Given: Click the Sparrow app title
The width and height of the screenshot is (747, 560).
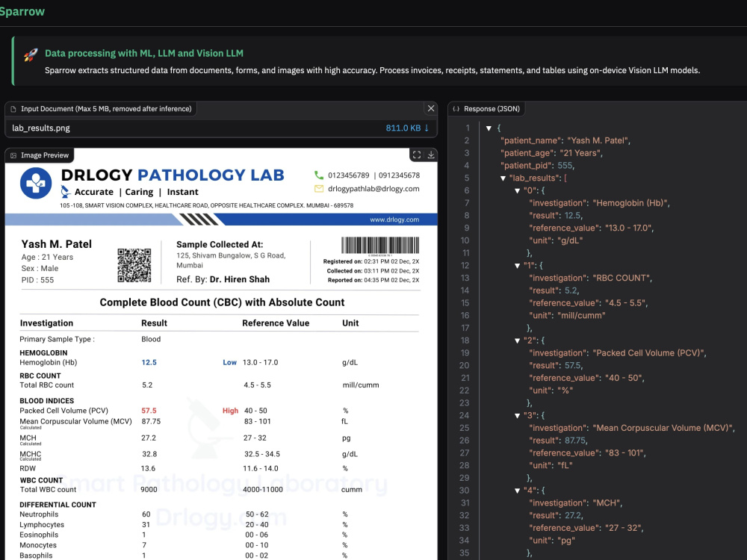Looking at the screenshot, I should pyautogui.click(x=22, y=11).
